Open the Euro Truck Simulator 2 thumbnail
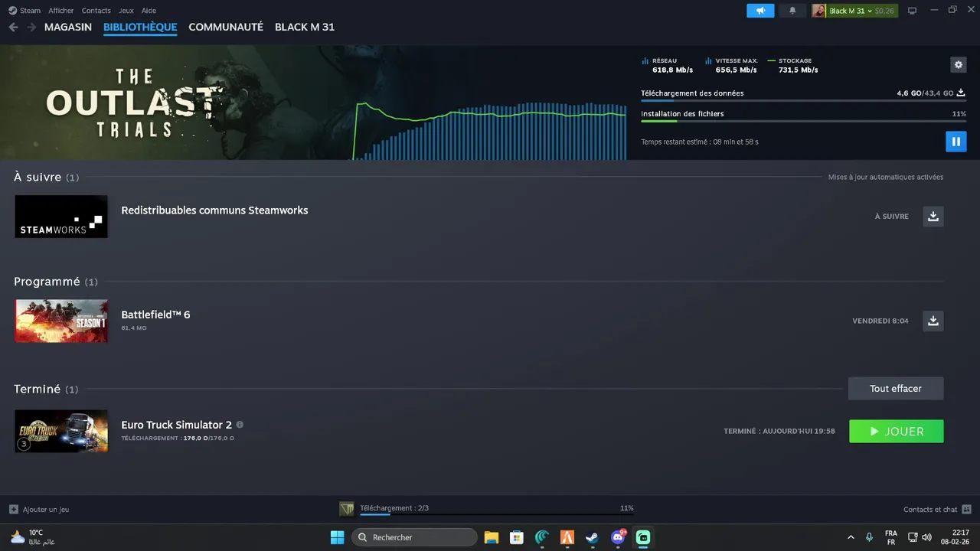Screen dimensions: 980x551 (61, 431)
